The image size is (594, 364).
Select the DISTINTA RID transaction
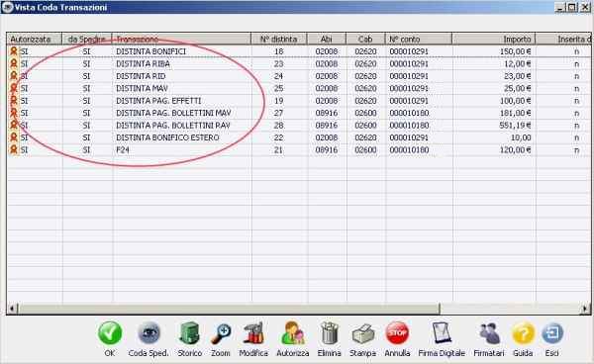[x=141, y=76]
